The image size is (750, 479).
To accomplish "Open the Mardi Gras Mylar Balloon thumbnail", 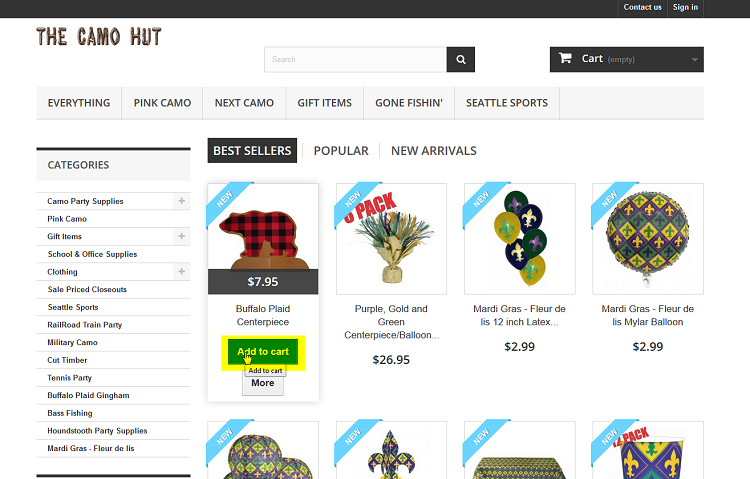I will [x=648, y=239].
